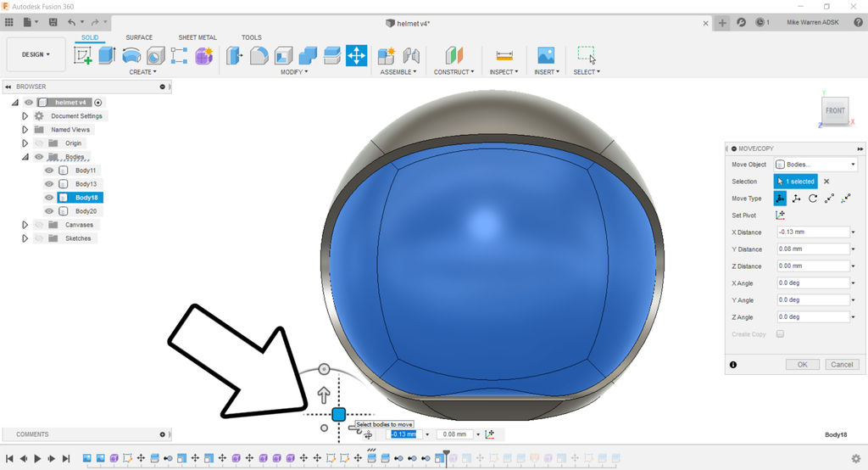Click the Set Pivot icon

click(780, 215)
